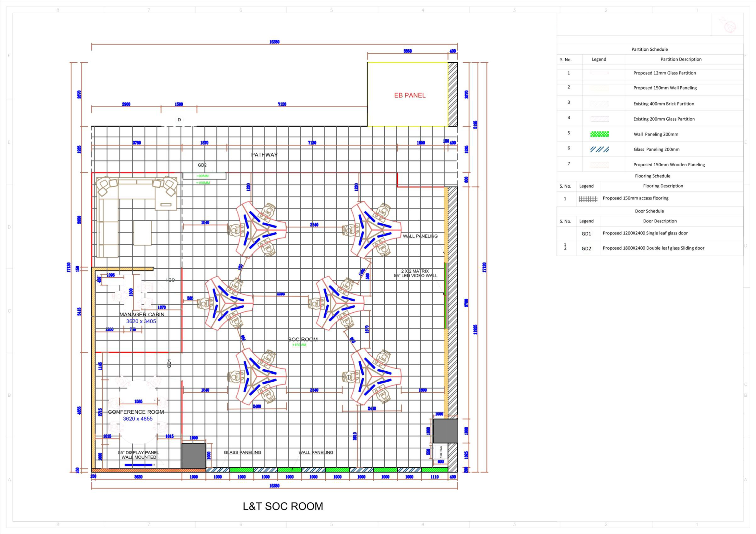Click the SOC ROOM label
The height and width of the screenshot is (534, 756).
pyautogui.click(x=303, y=339)
